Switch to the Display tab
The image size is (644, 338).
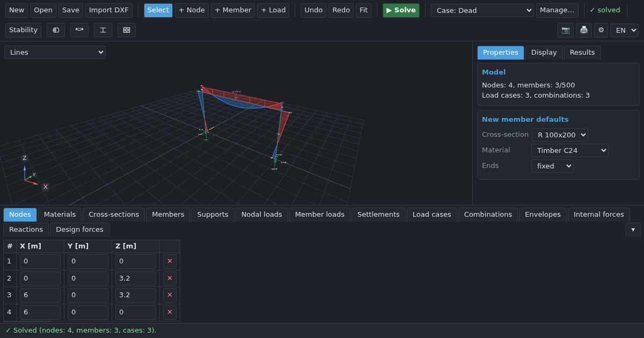tap(544, 53)
